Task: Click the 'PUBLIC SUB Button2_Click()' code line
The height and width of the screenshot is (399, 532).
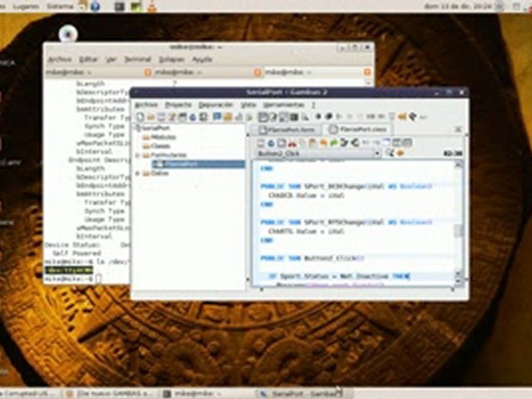Action: (x=312, y=258)
